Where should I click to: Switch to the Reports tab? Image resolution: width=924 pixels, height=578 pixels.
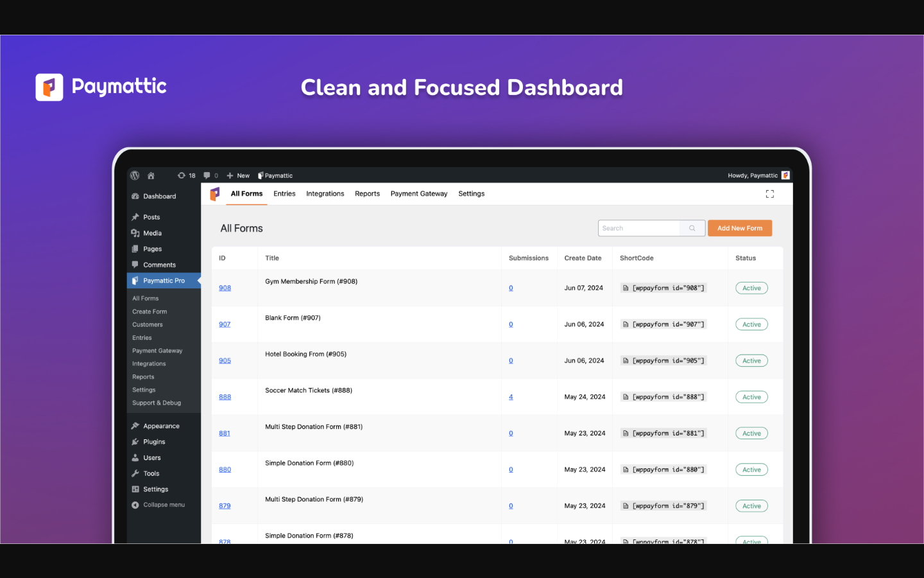[367, 194]
